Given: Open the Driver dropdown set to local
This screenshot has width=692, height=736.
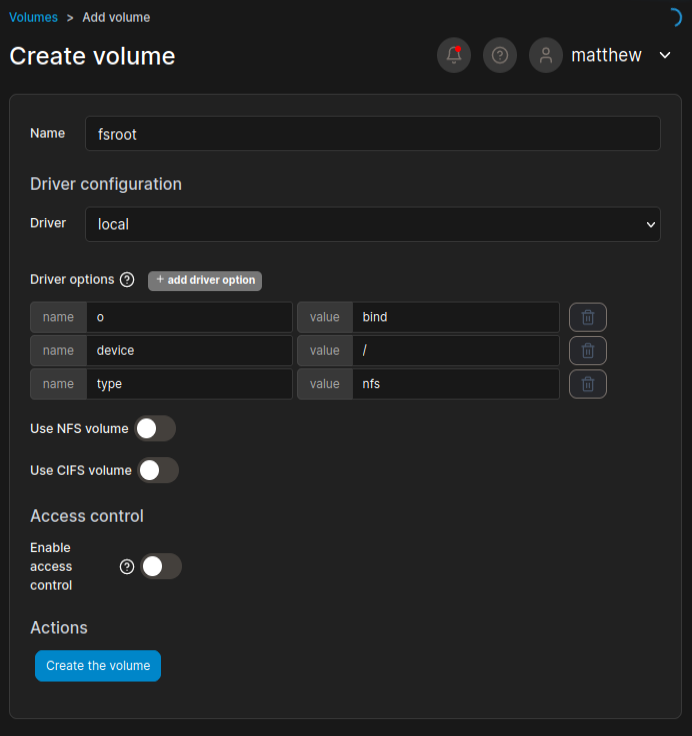Looking at the screenshot, I should tap(372, 224).
